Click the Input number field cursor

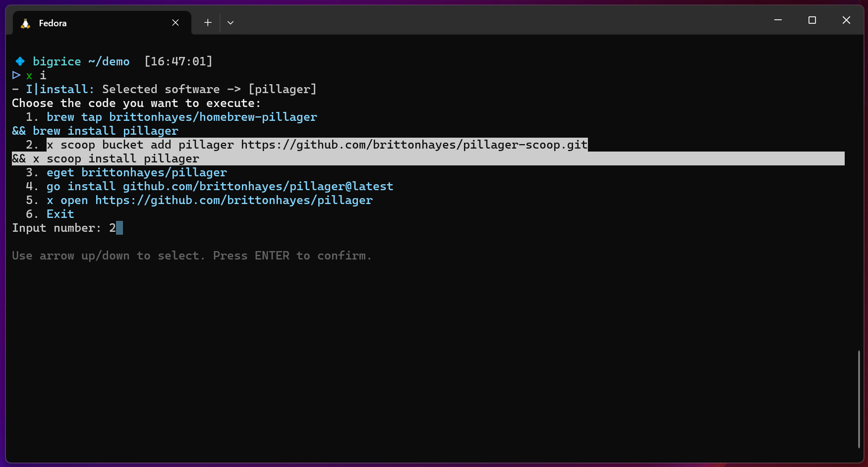point(119,228)
